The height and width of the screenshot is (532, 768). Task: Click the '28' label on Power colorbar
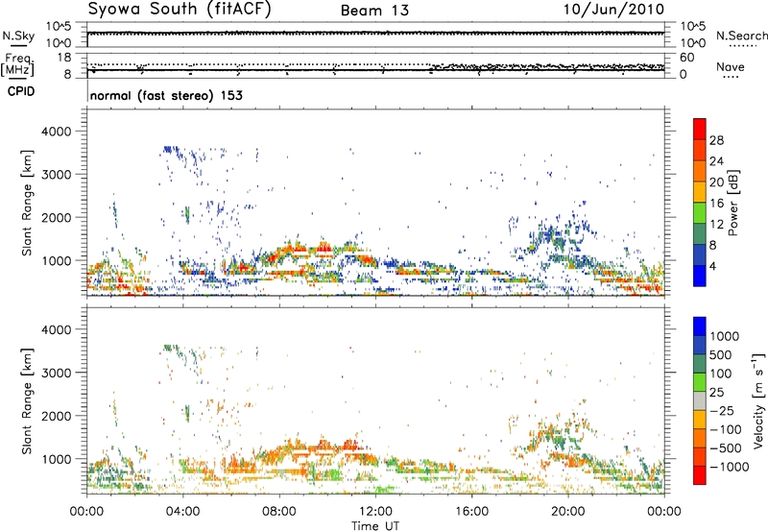coord(716,140)
